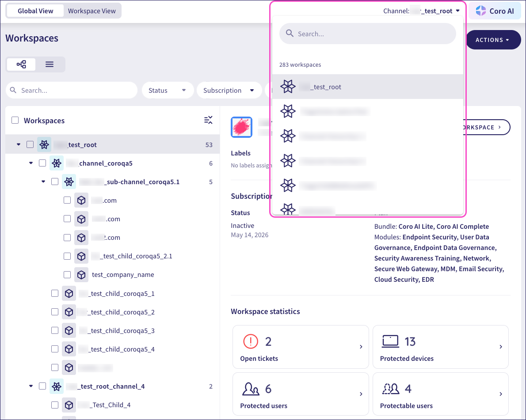Click the search magnifier icon in channel dropdown
The image size is (526, 420).
(290, 34)
